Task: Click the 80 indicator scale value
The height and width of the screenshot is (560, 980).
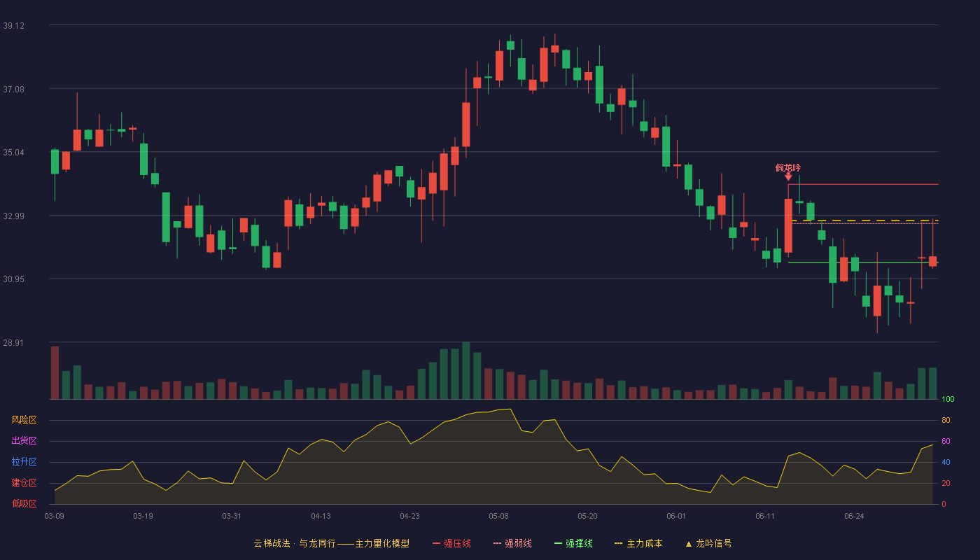Action: pos(946,421)
